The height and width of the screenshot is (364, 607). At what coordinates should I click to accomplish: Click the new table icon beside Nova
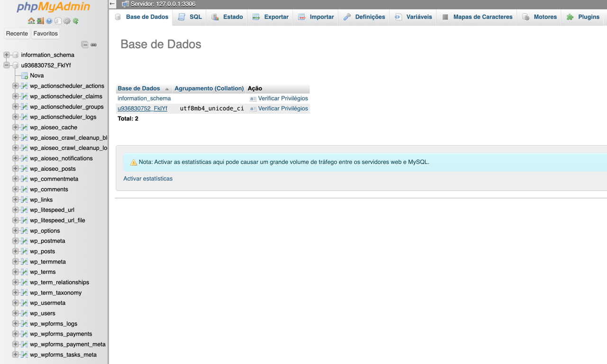pyautogui.click(x=25, y=76)
